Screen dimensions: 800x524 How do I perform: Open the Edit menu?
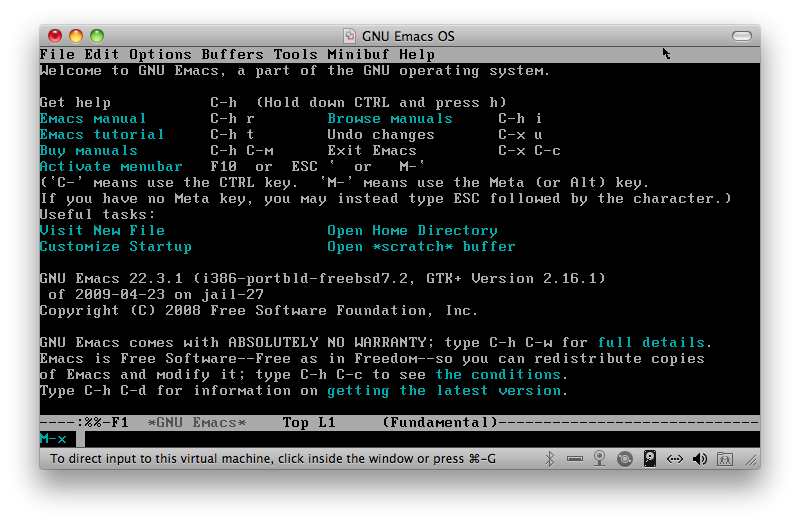tap(102, 54)
